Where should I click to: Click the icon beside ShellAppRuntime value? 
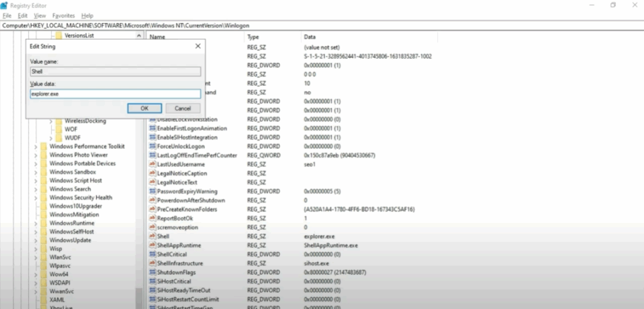point(152,246)
